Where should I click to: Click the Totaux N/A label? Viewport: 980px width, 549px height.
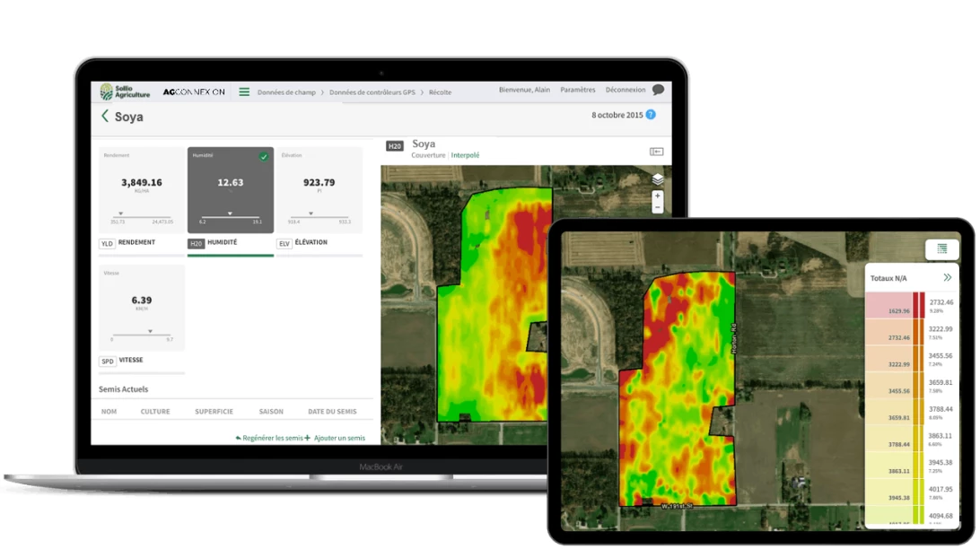888,279
